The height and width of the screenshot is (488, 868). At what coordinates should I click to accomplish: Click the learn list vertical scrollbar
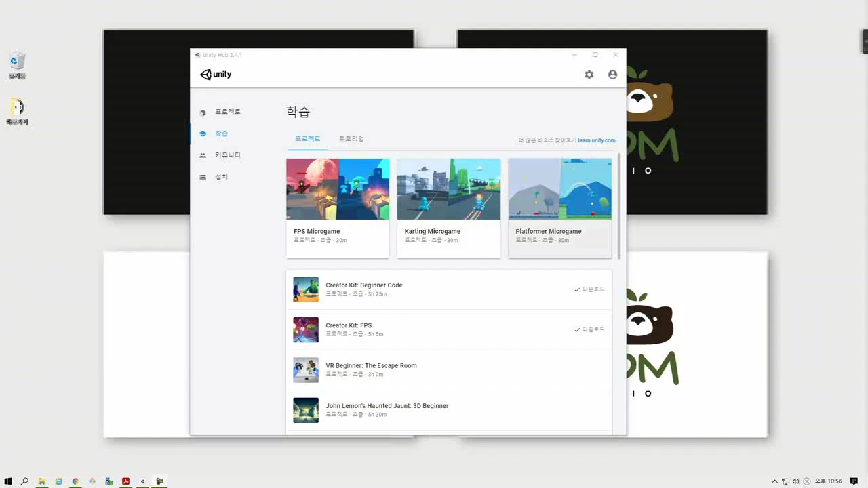[618, 205]
